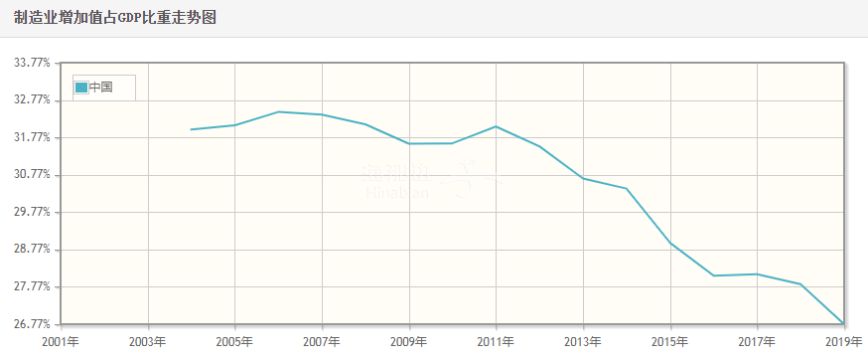Click the 2015 data point on line

pos(670,244)
